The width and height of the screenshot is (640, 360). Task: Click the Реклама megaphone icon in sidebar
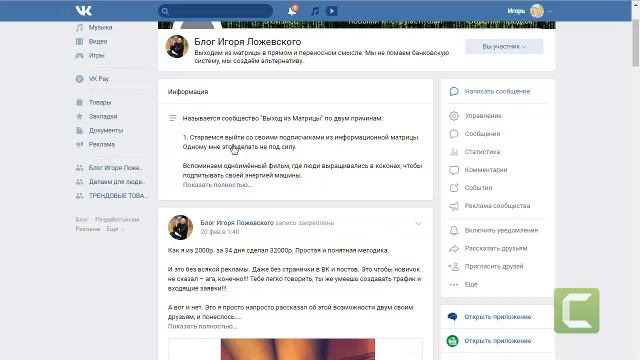[80, 144]
